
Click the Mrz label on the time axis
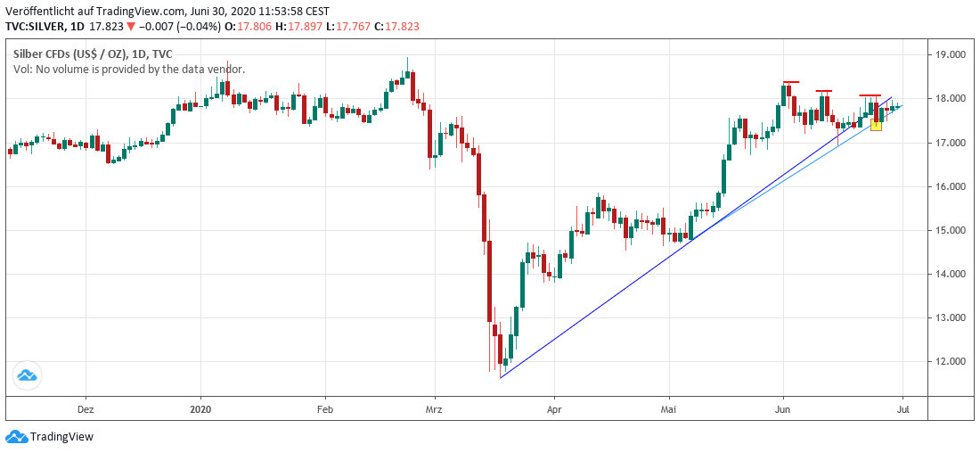point(434,410)
